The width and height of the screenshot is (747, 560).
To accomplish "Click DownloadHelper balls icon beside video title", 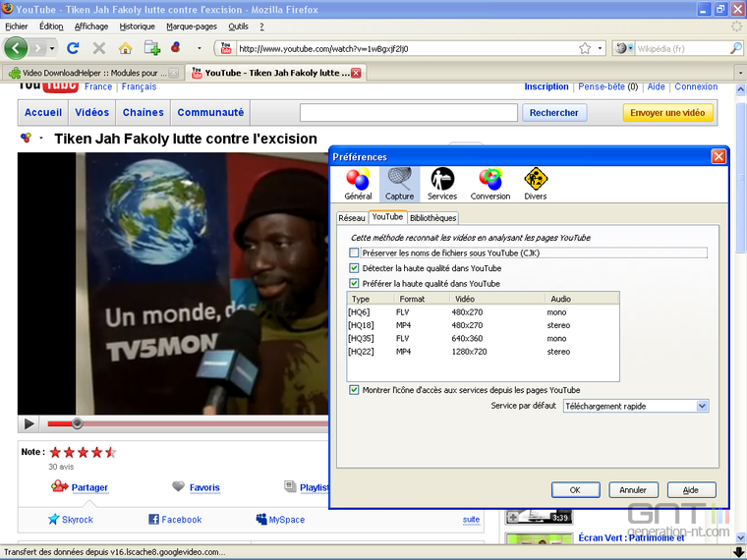I will pos(26,139).
